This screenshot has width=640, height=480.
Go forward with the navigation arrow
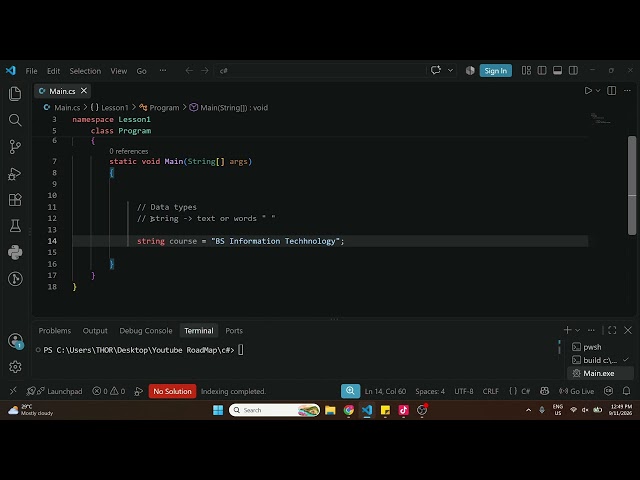[204, 71]
